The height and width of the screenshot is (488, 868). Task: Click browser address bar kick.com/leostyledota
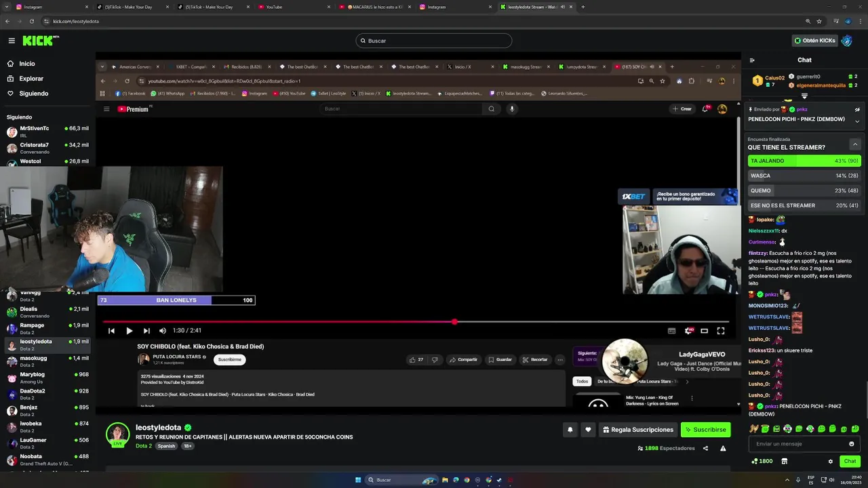pos(75,21)
